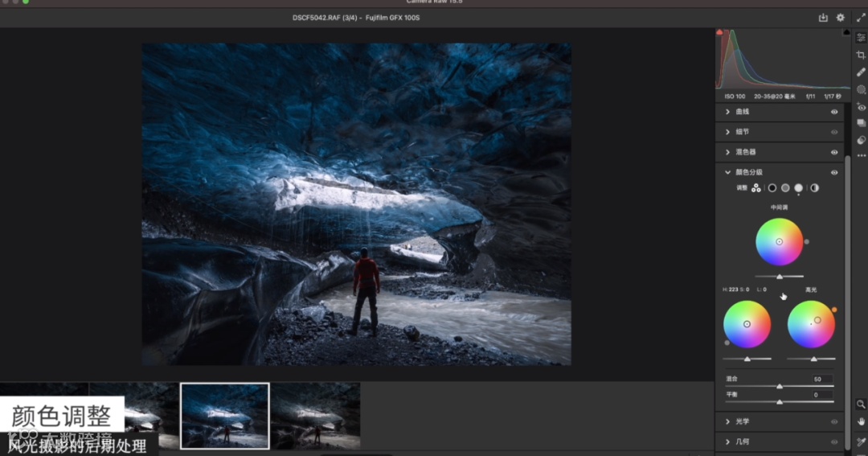The height and width of the screenshot is (456, 868).
Task: Open the Snapshots panel icon
Action: tap(861, 123)
